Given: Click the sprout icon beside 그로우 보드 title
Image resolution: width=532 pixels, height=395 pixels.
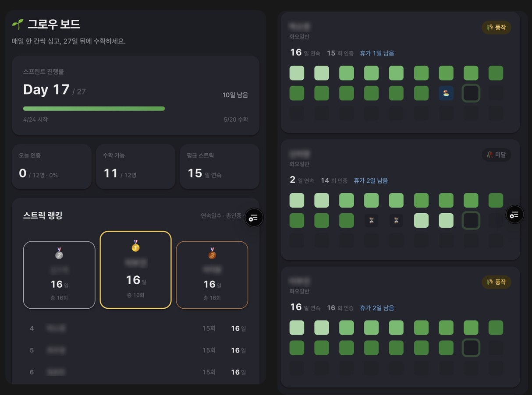Looking at the screenshot, I should (18, 24).
